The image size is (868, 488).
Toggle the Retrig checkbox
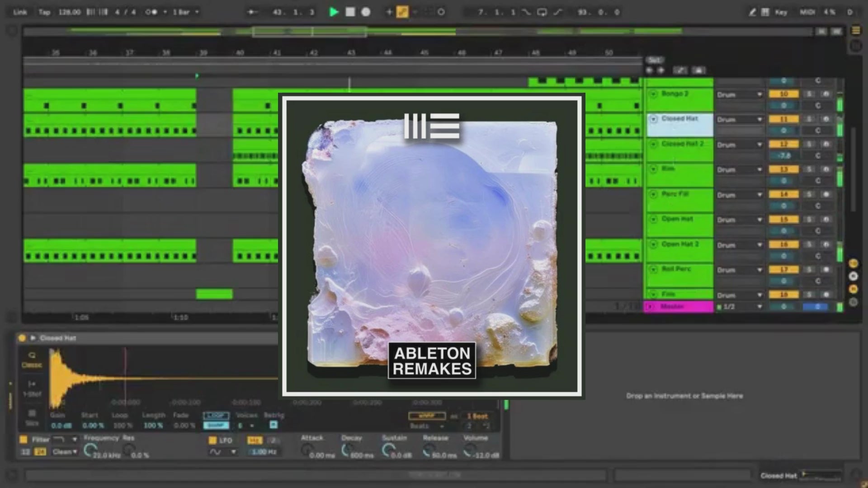pyautogui.click(x=273, y=425)
